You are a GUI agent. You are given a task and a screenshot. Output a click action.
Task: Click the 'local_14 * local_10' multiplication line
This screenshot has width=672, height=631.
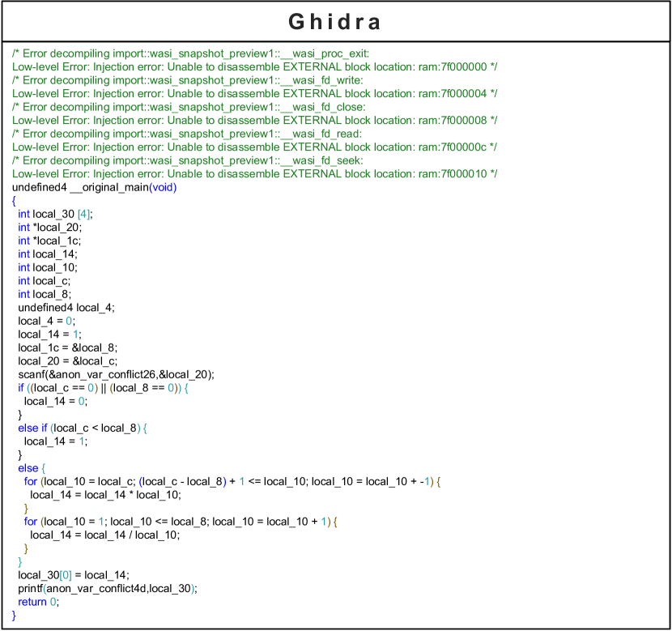click(105, 495)
